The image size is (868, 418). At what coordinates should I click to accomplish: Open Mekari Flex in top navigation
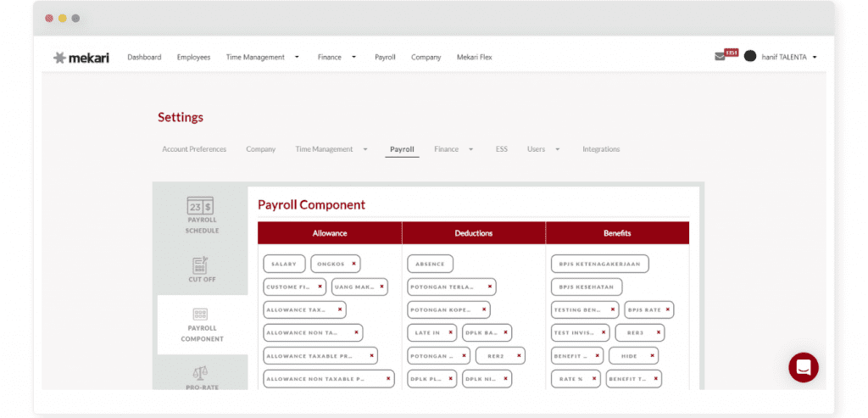click(x=475, y=57)
